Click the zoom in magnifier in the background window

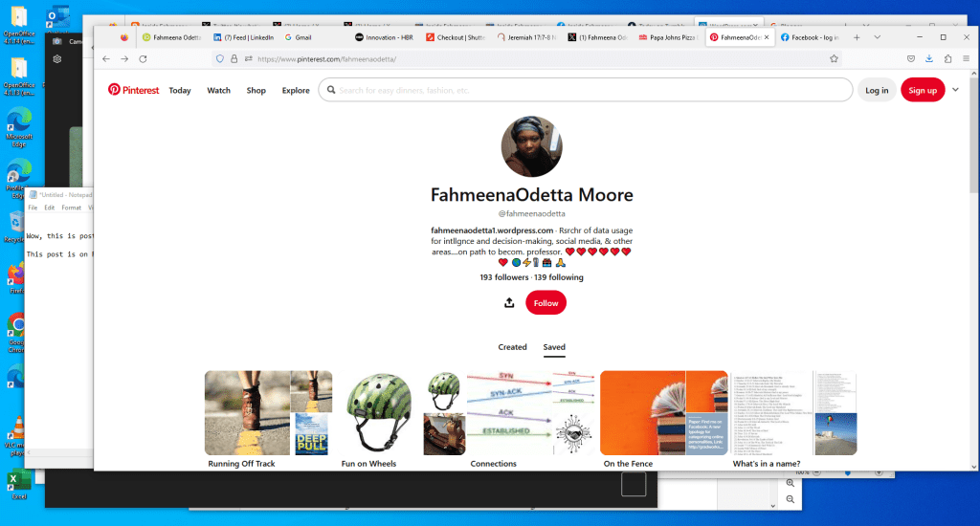[x=791, y=484]
